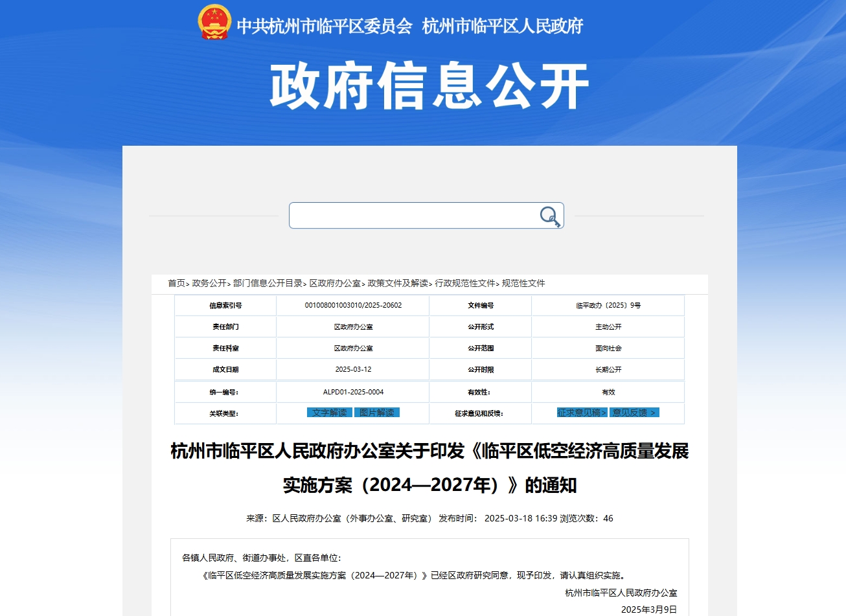Open 政务公开 breadcrumb link
The height and width of the screenshot is (616, 846).
coord(209,284)
